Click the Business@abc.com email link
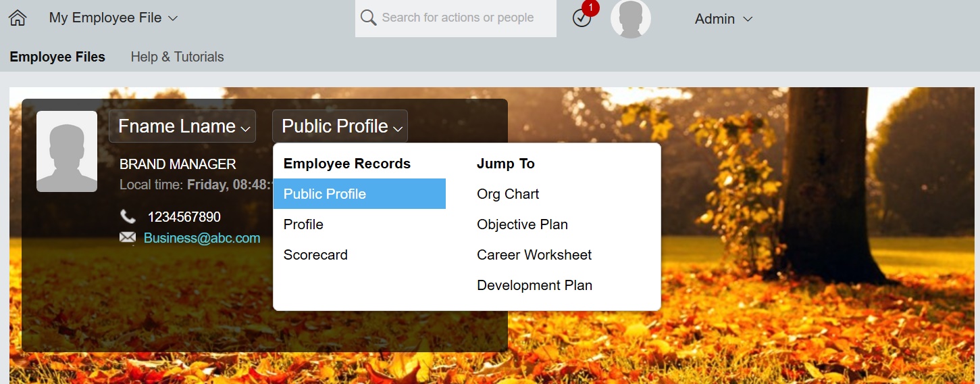This screenshot has height=384, width=980. pos(202,238)
